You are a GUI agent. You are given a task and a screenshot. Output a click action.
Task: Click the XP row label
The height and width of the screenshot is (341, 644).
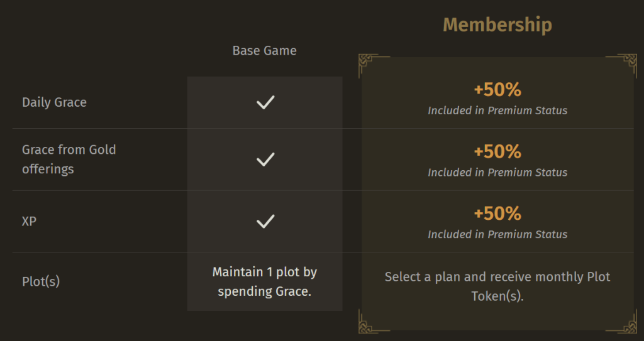click(29, 221)
